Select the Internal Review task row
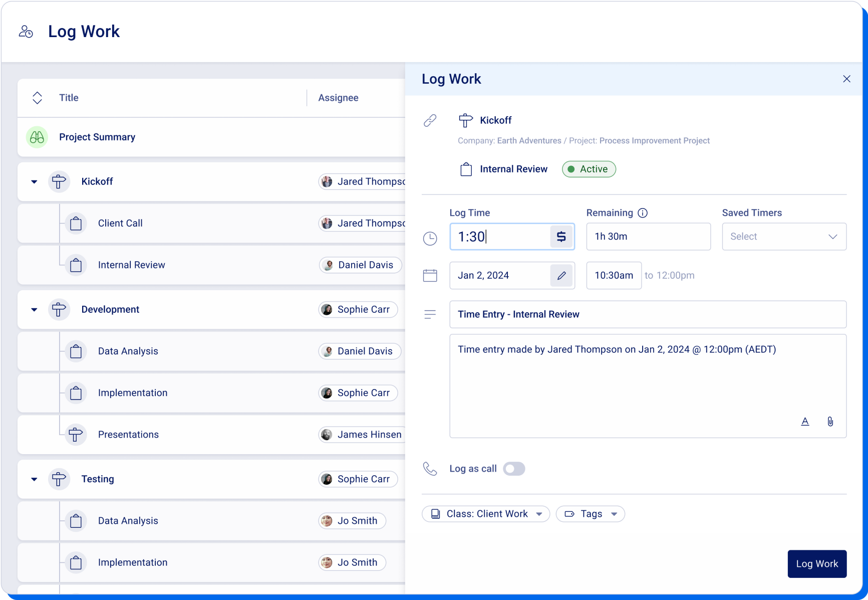868x600 pixels. coord(211,265)
